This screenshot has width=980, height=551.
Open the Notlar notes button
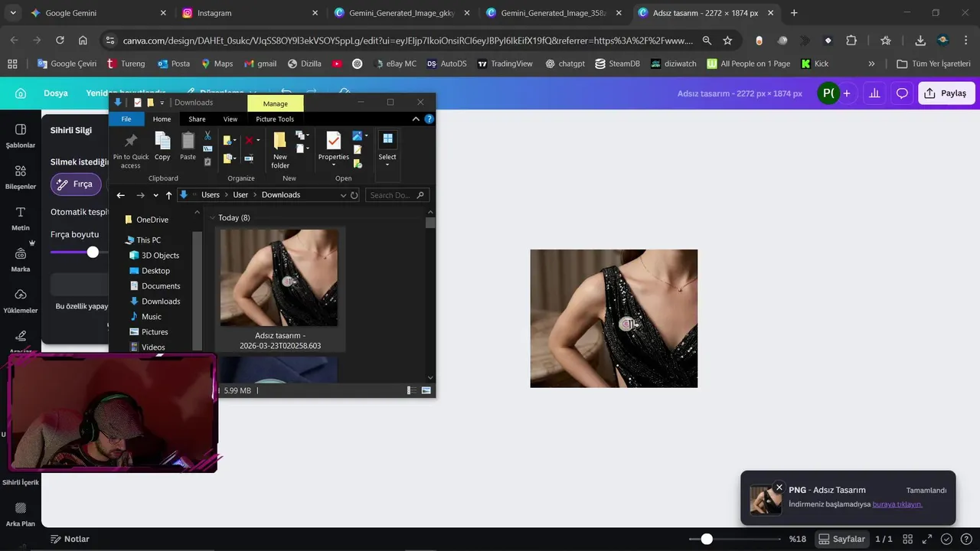coord(69,539)
